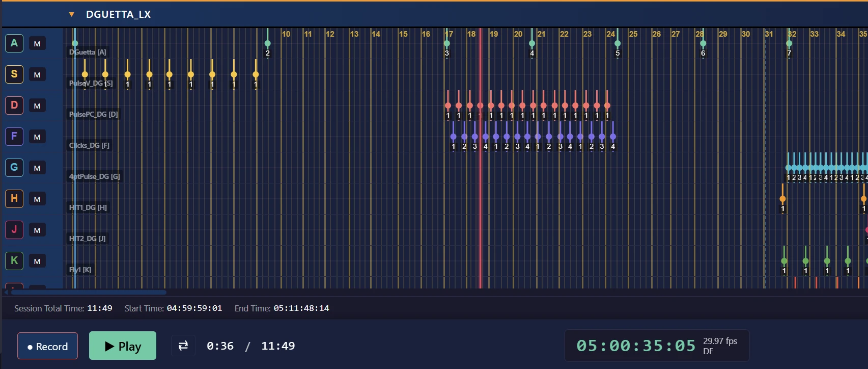Click the 05:00:35:05 timecode display
This screenshot has height=369, width=868.
(636, 346)
